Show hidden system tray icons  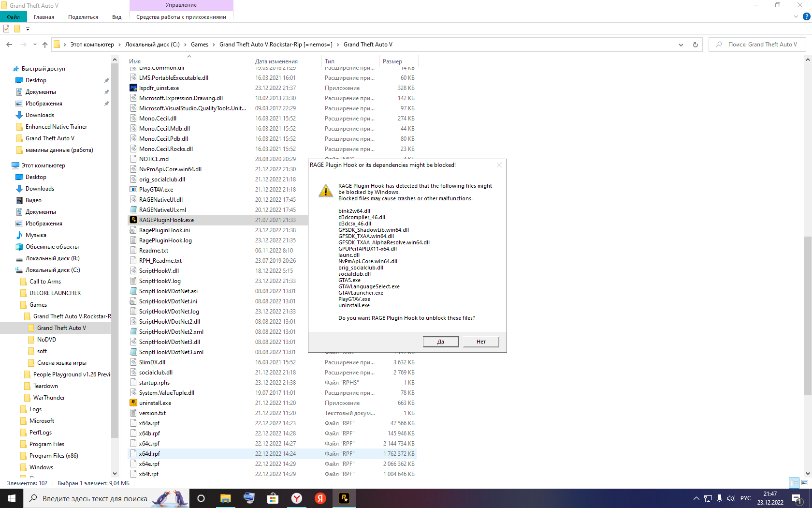[x=696, y=498]
